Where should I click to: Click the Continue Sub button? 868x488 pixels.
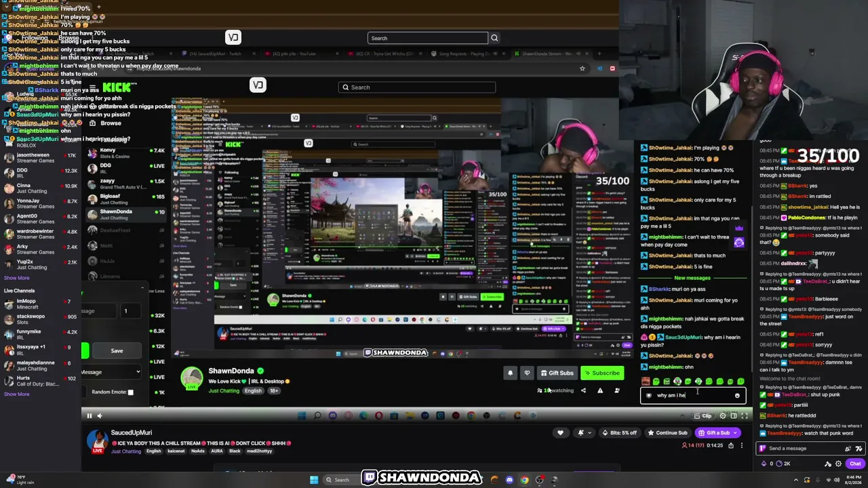click(667, 432)
